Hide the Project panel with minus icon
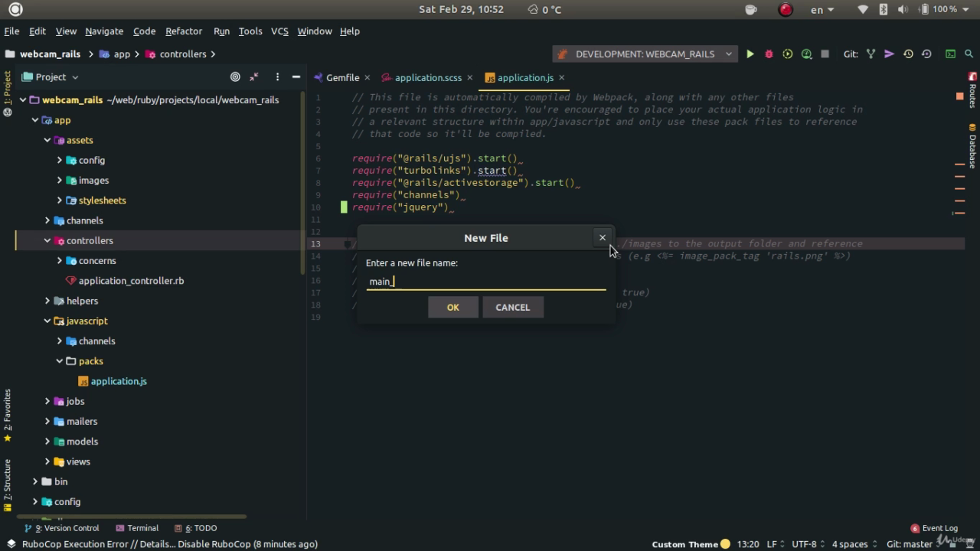980x551 pixels. coord(296,77)
